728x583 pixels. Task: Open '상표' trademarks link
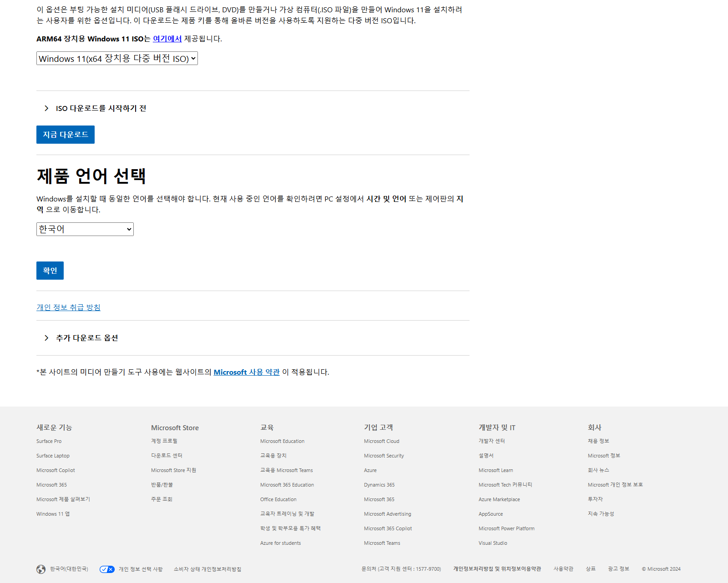(x=591, y=569)
